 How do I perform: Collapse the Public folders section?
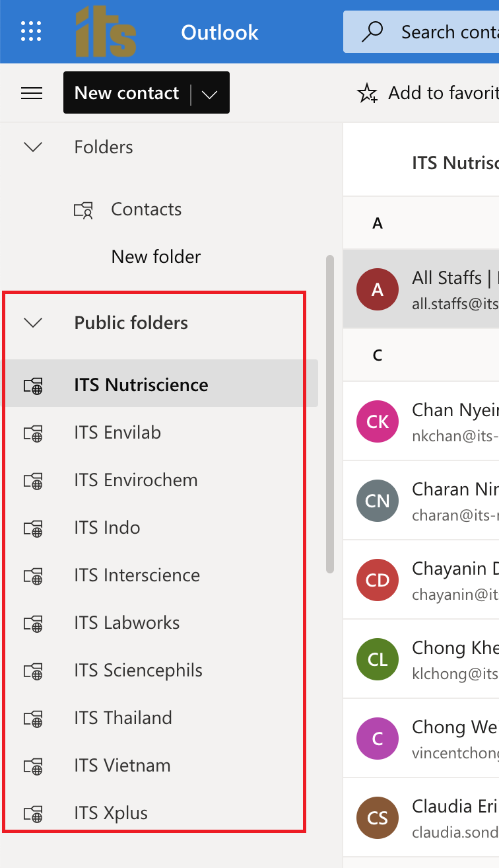coord(33,322)
